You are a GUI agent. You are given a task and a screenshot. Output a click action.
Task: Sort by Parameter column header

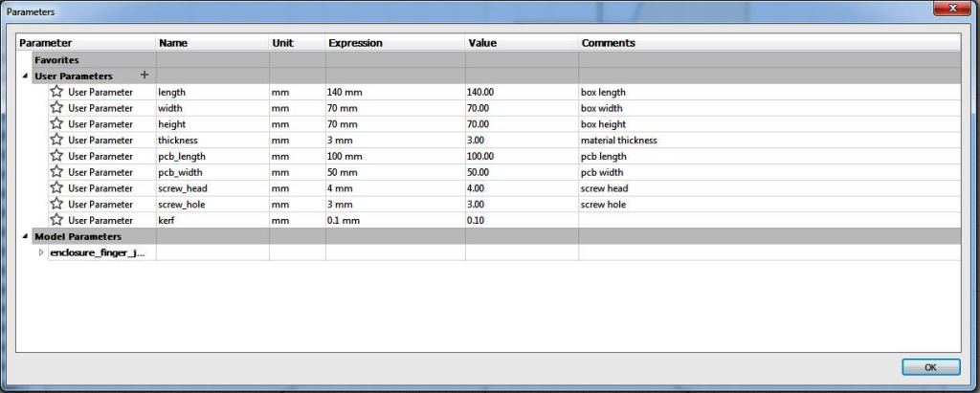coord(86,43)
